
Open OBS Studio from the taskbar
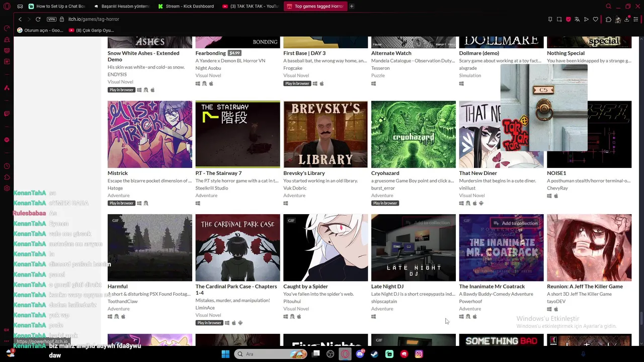click(331, 354)
